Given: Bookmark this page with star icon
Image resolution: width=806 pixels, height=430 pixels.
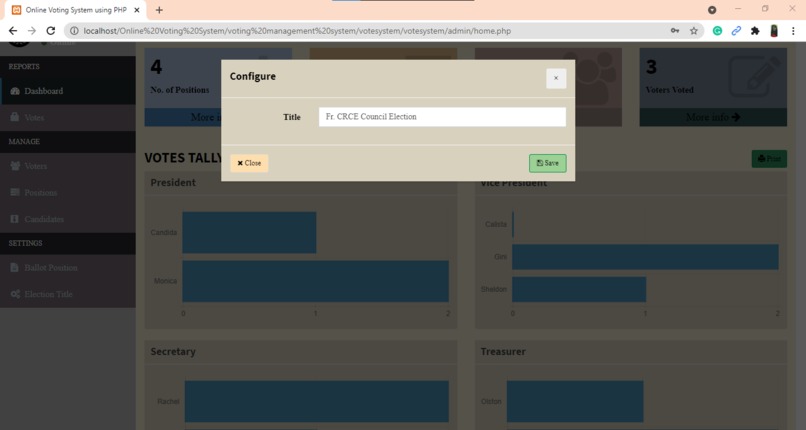Looking at the screenshot, I should [x=693, y=31].
